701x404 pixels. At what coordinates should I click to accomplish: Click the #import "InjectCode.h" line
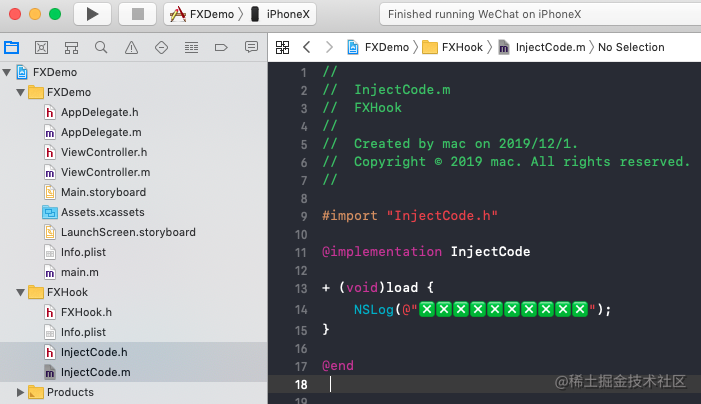pos(410,216)
